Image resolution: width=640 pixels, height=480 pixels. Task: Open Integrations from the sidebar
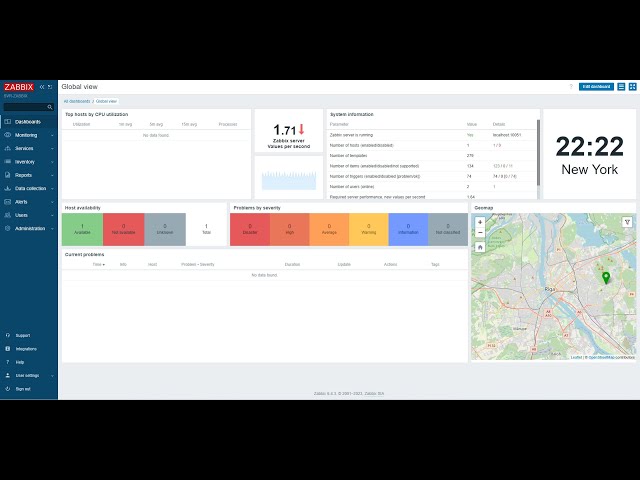point(26,349)
